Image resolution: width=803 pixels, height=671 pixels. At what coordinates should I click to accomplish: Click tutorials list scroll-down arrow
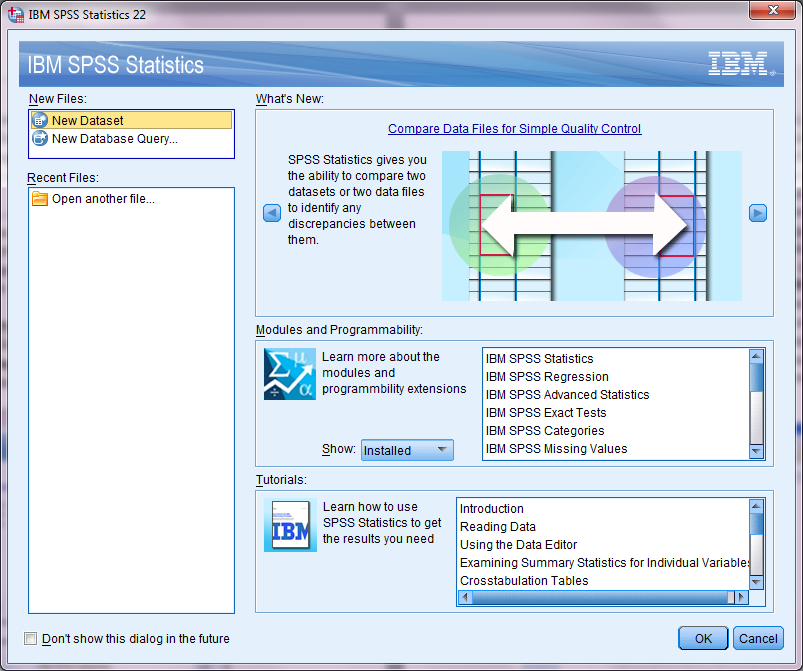pyautogui.click(x=756, y=582)
